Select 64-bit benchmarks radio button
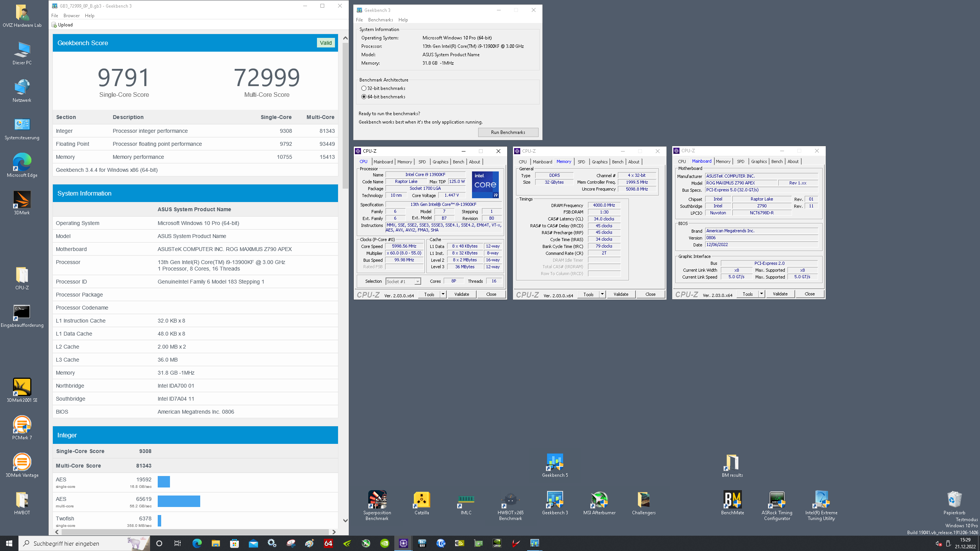Screen dimensions: 980x551 (x=364, y=97)
